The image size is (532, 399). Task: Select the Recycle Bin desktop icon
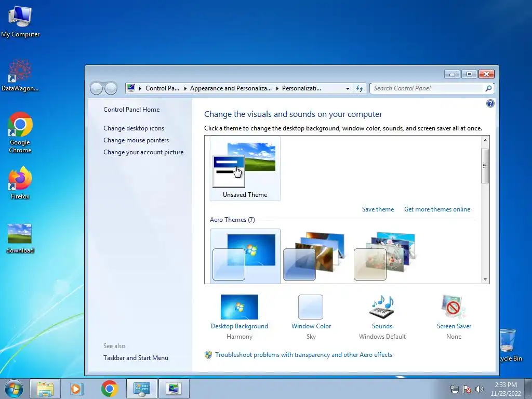pyautogui.click(x=510, y=345)
